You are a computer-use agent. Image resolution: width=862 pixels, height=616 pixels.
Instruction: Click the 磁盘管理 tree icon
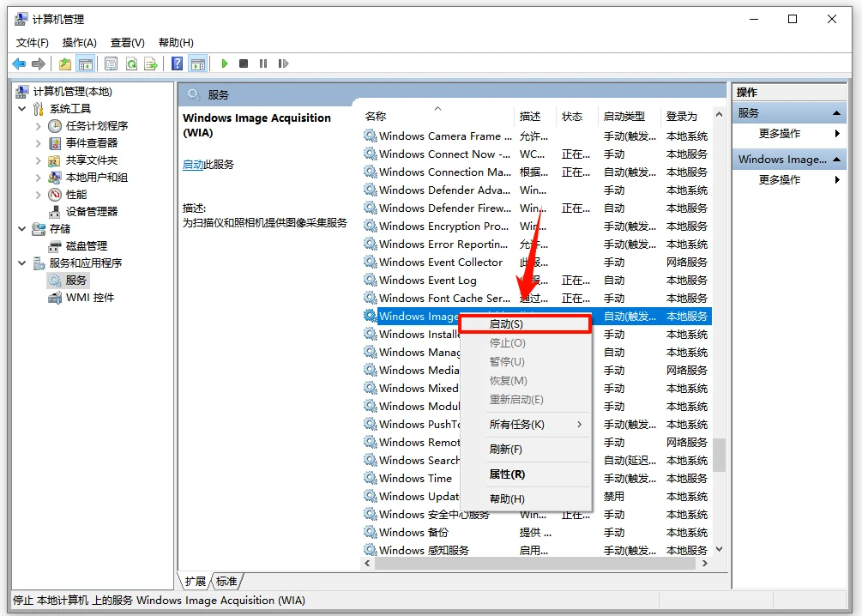tap(54, 246)
